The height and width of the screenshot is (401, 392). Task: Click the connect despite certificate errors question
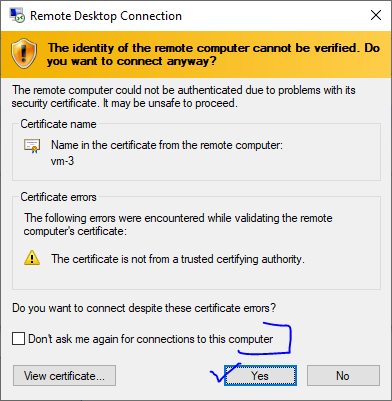pyautogui.click(x=144, y=308)
